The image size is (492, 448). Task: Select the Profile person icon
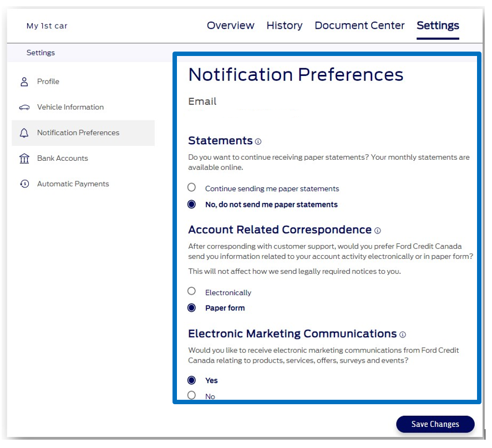pos(24,82)
